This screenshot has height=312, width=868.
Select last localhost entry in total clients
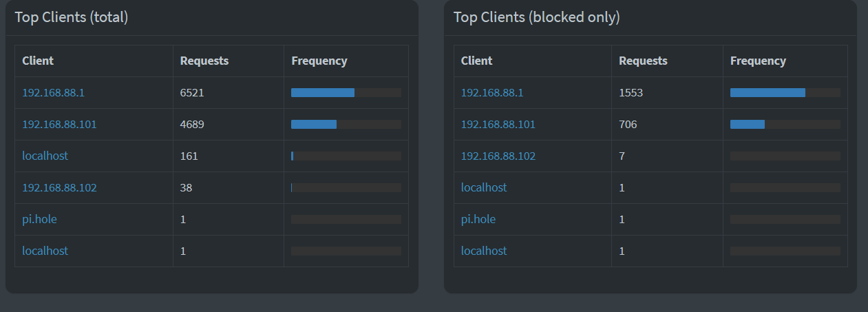click(x=45, y=251)
